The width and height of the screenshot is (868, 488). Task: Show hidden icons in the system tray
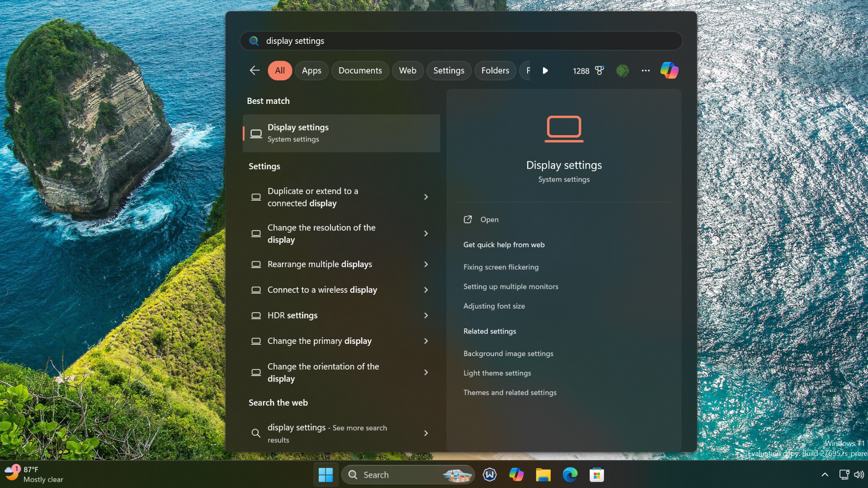825,474
